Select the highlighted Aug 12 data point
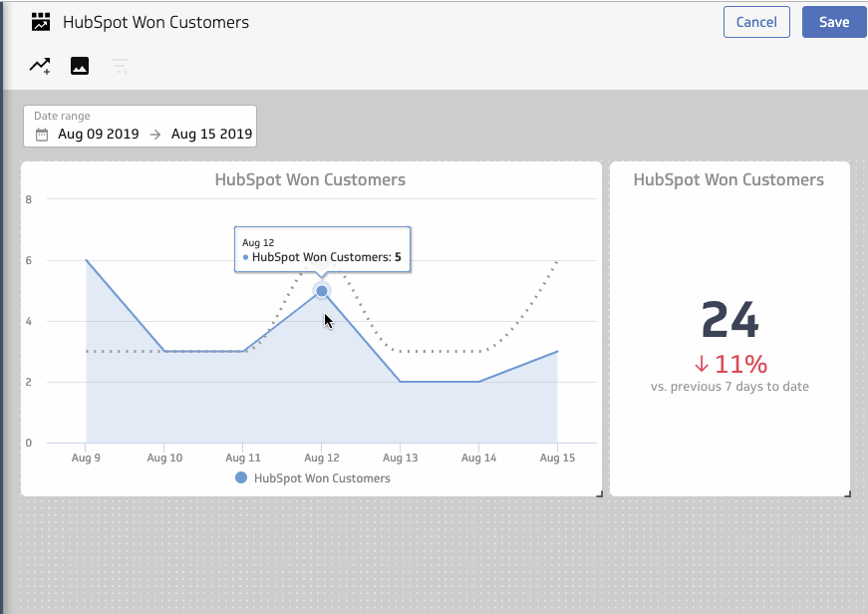Viewport: 868px width, 614px height. (x=321, y=291)
